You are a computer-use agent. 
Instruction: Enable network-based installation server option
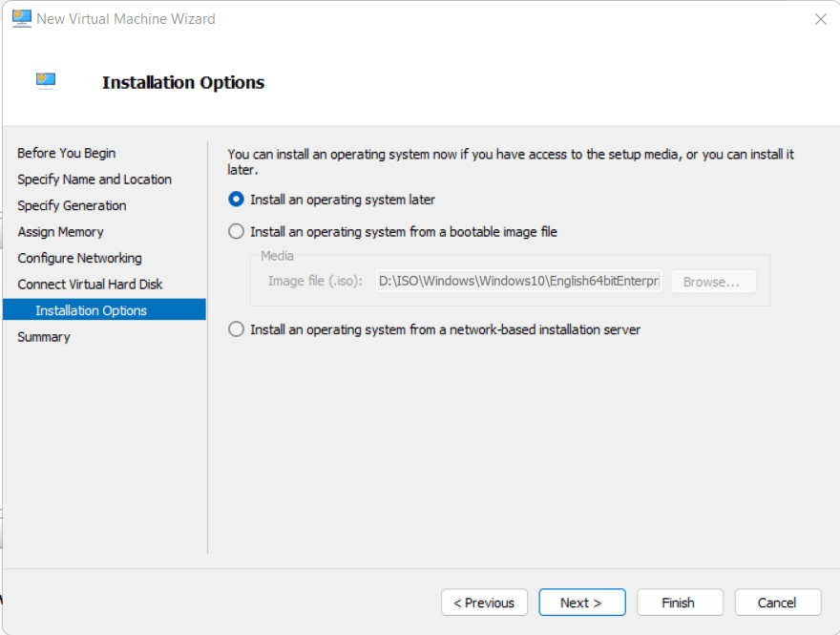click(x=236, y=329)
